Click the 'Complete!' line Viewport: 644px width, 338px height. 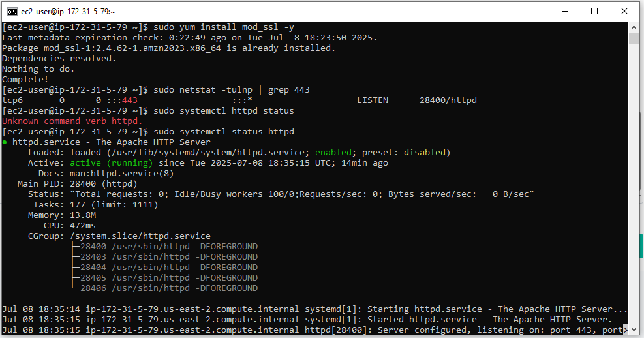pos(25,79)
